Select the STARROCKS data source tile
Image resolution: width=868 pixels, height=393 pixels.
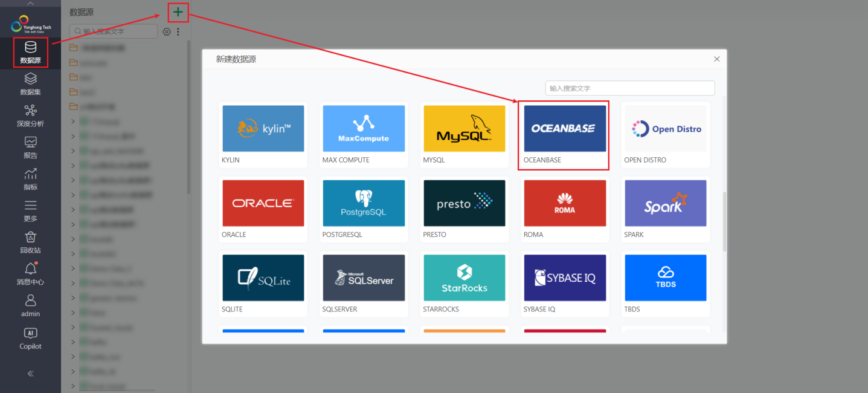pos(464,284)
